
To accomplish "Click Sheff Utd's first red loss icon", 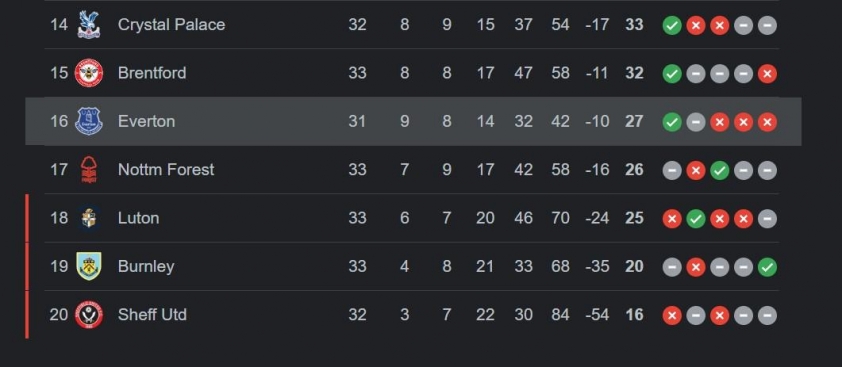I will click(672, 315).
